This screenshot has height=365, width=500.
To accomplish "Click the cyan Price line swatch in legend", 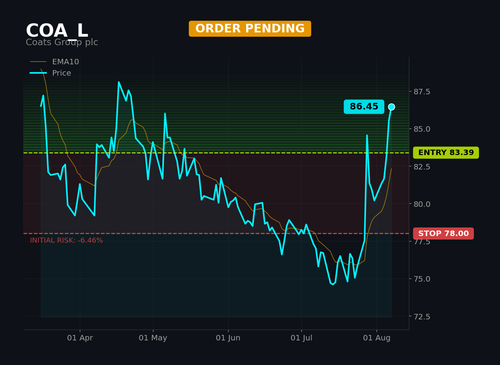I will (x=38, y=73).
